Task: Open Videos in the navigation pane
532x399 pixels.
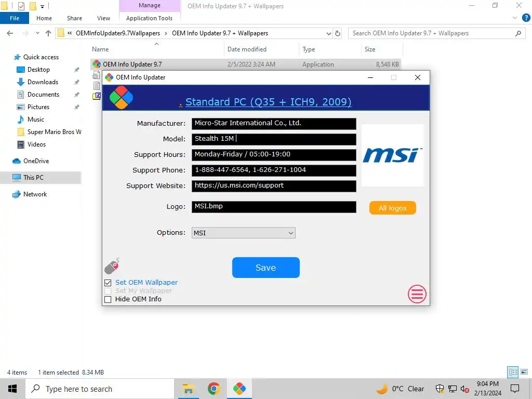Action: 36,144
